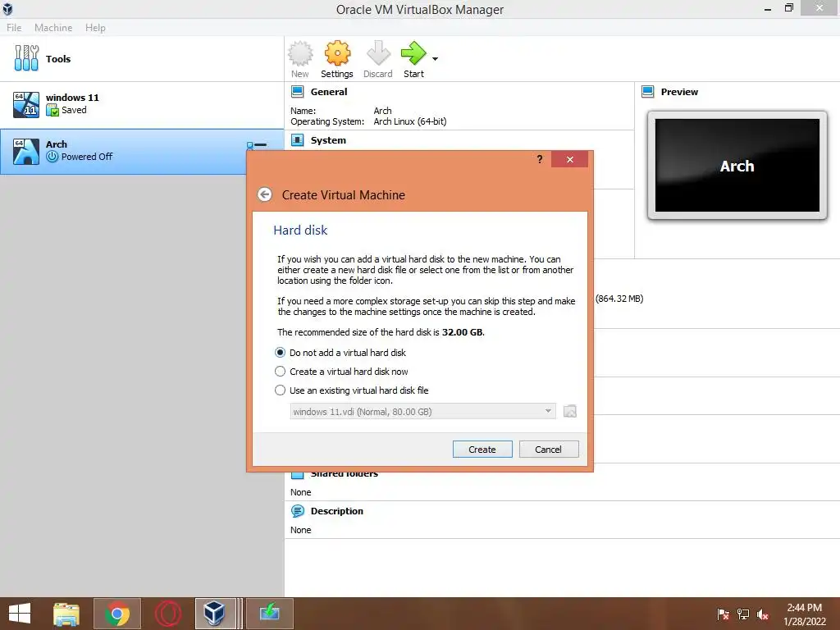Open the Arch machine tools menu icon
The height and width of the screenshot is (630, 840).
[257, 144]
